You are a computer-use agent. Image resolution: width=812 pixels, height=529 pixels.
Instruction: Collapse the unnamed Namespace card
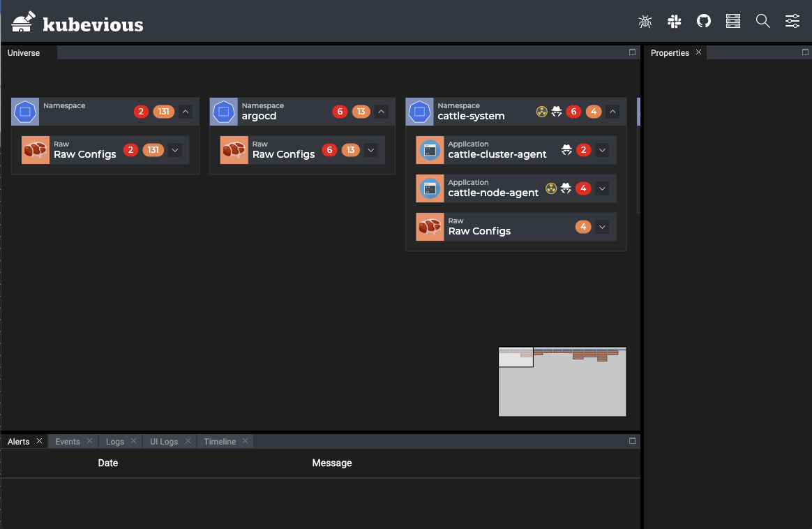[x=186, y=112]
